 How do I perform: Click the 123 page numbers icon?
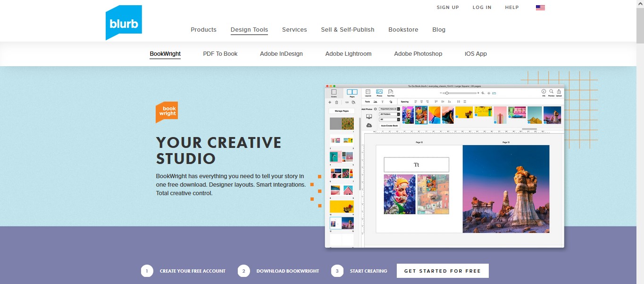click(347, 102)
